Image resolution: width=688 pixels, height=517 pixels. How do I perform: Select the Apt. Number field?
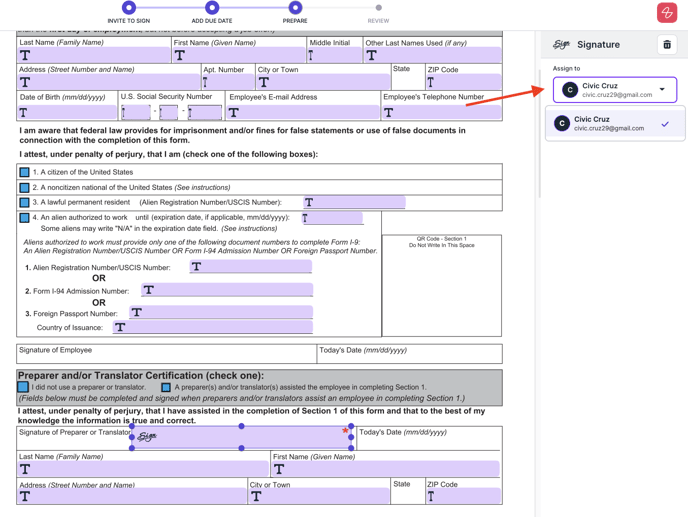pyautogui.click(x=228, y=82)
